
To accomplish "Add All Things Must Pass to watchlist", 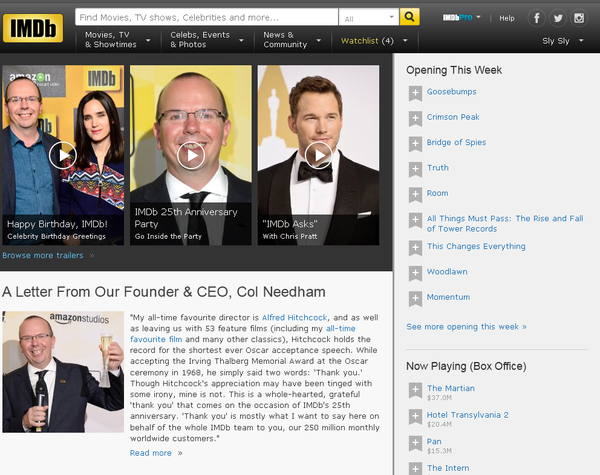I will coord(415,220).
